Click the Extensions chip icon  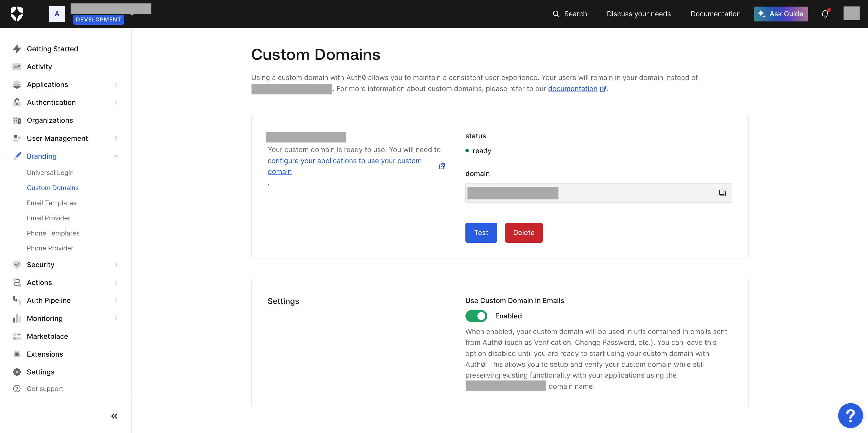(17, 354)
